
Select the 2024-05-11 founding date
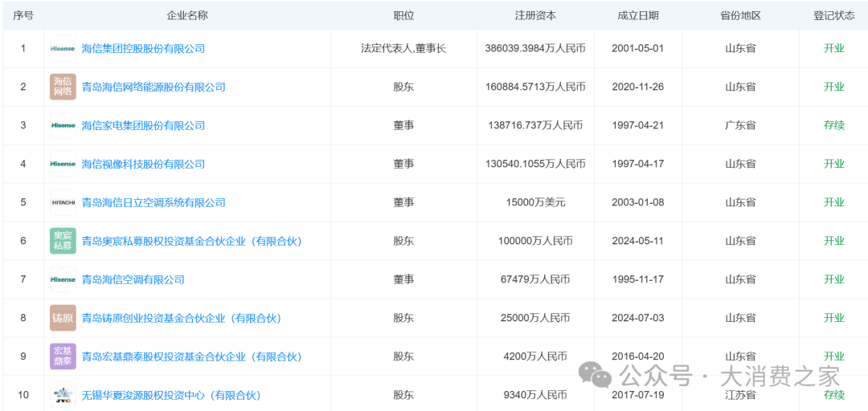click(637, 241)
